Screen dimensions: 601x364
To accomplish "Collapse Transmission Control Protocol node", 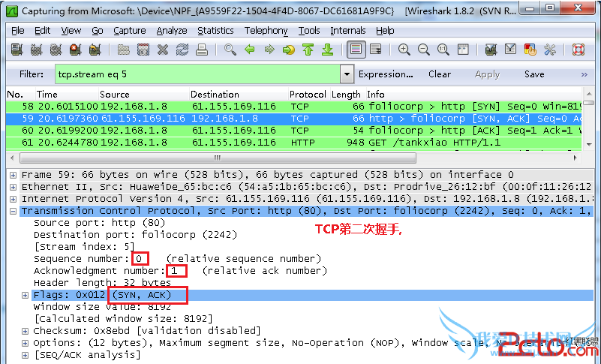I will [13, 211].
